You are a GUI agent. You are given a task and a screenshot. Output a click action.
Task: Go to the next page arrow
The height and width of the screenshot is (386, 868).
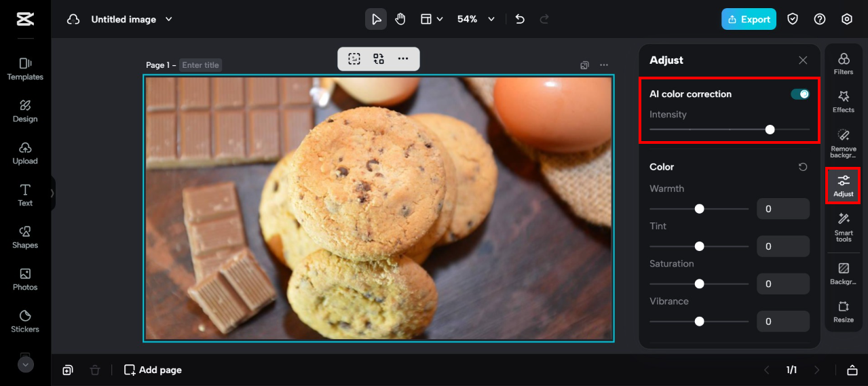[x=817, y=370]
